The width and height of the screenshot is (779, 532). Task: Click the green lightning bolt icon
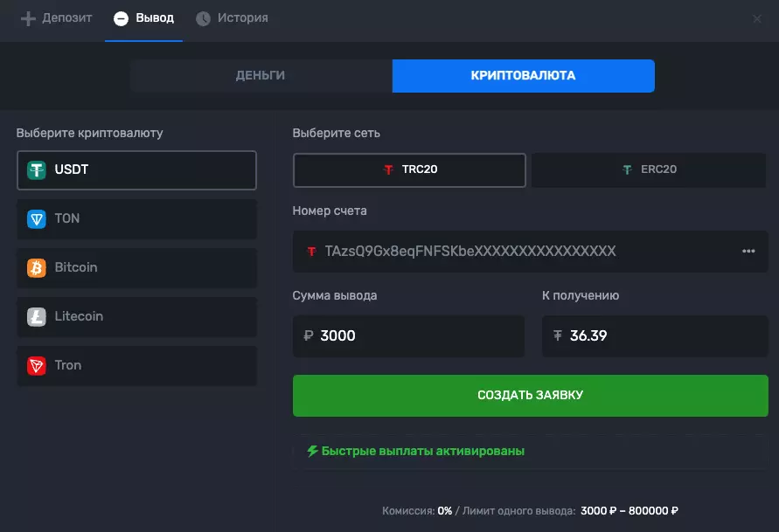[x=312, y=452]
